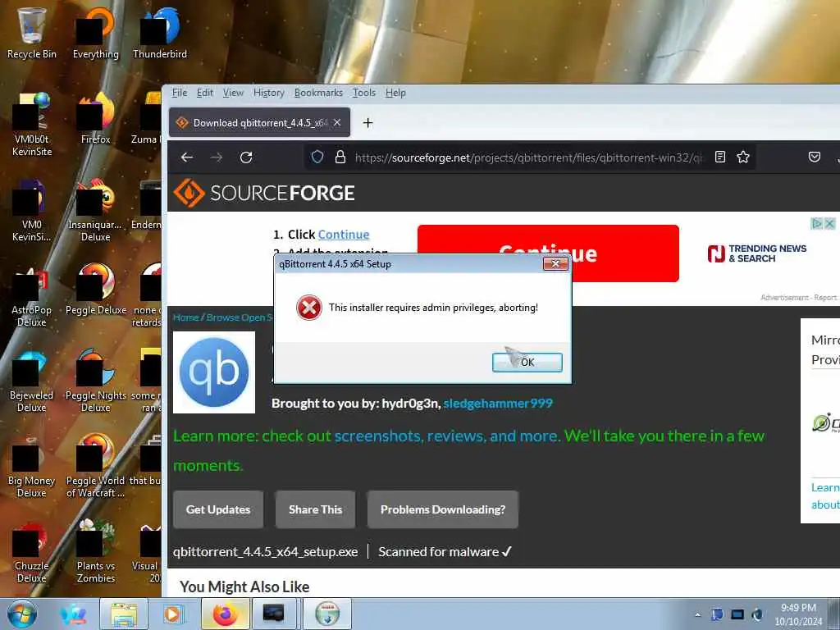Click You Might Also Like heading
The image size is (840, 630).
point(244,587)
